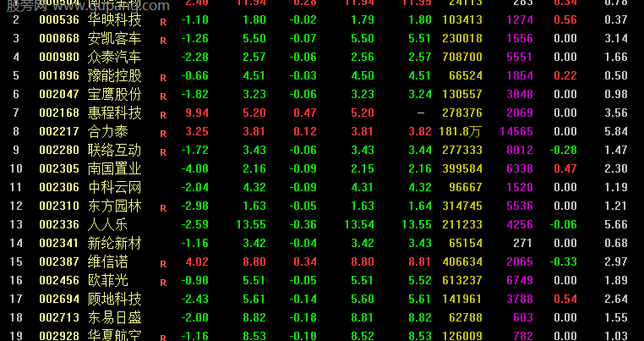644x341 pixels.
Task: Click the 5.84 turnover value
Action: (x=616, y=131)
